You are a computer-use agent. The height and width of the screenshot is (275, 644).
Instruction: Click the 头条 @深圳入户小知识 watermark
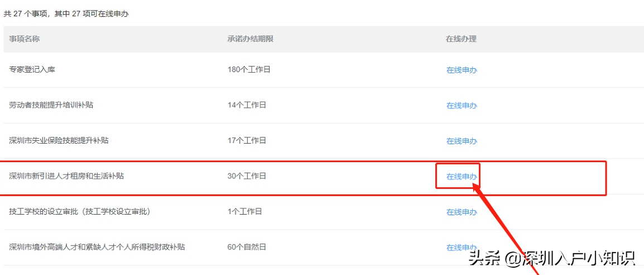pyautogui.click(x=551, y=259)
